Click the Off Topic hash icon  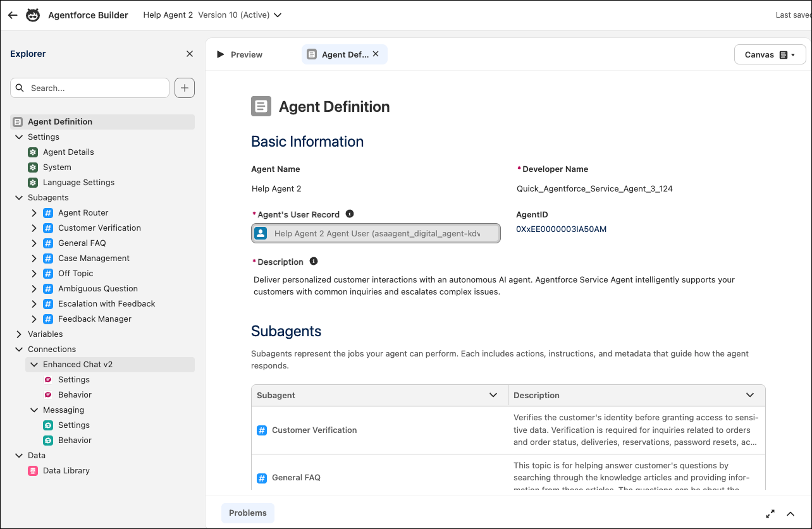[x=48, y=274]
